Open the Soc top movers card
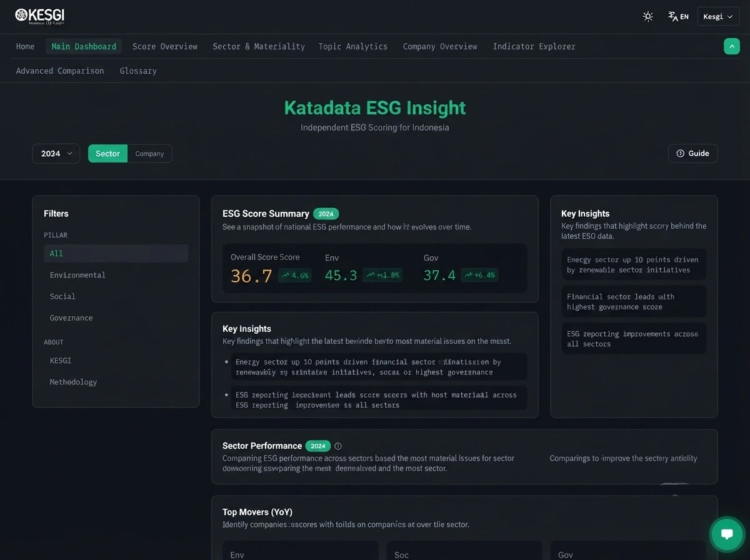The width and height of the screenshot is (750, 560). click(x=464, y=551)
